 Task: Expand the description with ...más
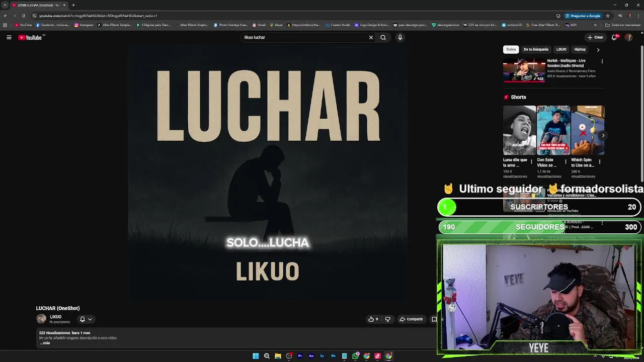pos(45,343)
